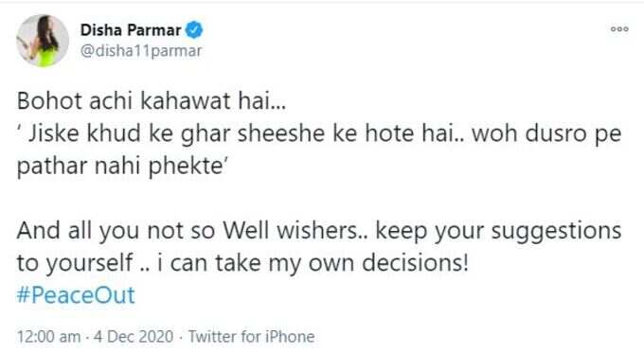Visit the @disha11parmar handle link
The height and width of the screenshot is (353, 644).
click(141, 51)
